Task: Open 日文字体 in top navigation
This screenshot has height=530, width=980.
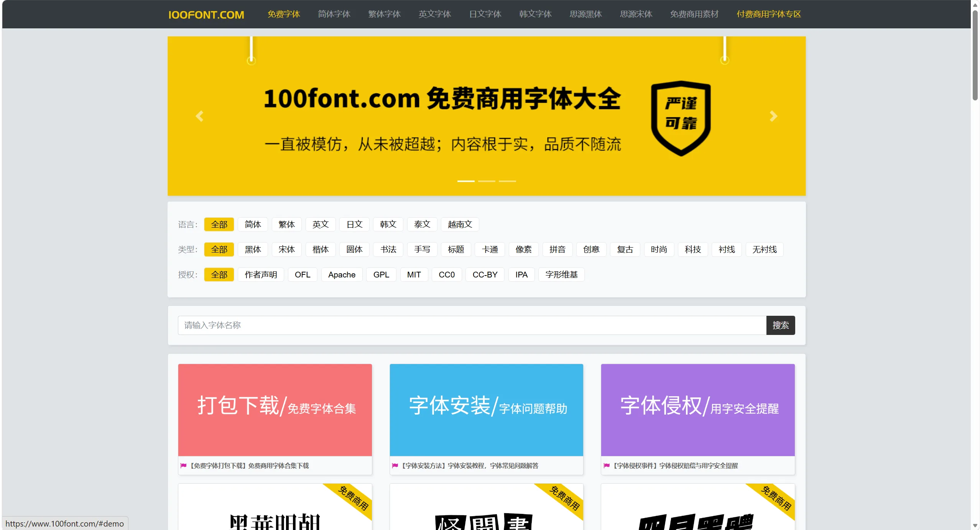Action: coord(485,14)
